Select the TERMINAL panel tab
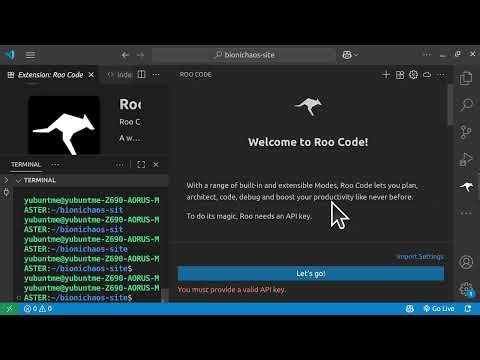Screen dimensions: 480x360 coord(26,165)
